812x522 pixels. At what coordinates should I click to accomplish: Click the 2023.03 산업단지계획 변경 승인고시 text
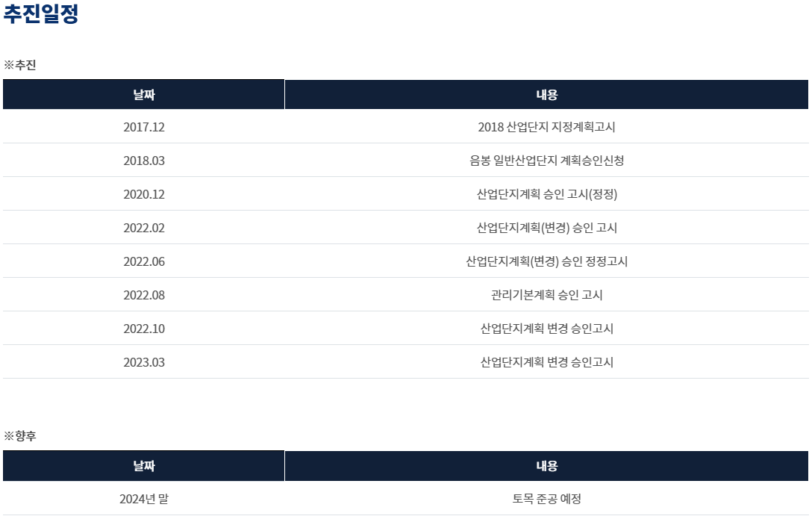coord(546,362)
